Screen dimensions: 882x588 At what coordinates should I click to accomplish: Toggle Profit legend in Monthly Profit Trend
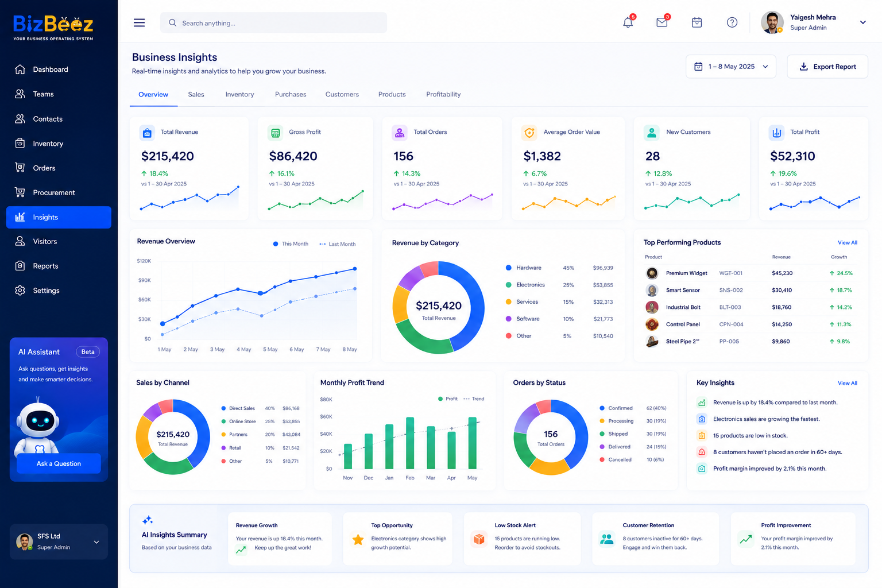[x=448, y=399]
